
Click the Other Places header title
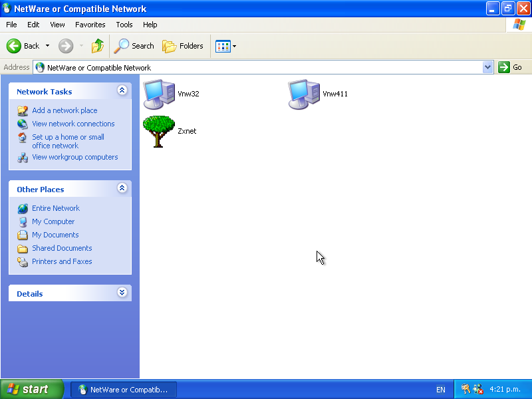[41, 190]
